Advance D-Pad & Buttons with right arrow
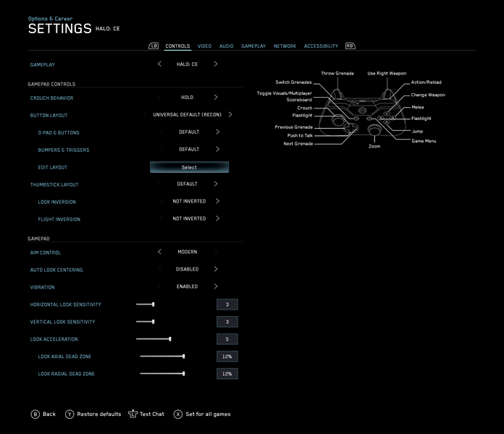Viewport: 504px width, 434px height. [218, 132]
